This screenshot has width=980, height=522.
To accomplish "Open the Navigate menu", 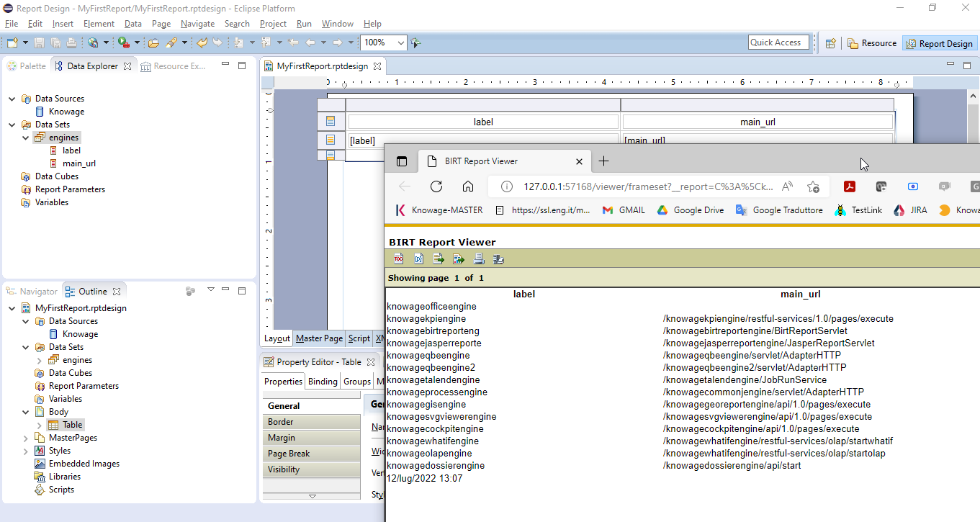I will 197,24.
